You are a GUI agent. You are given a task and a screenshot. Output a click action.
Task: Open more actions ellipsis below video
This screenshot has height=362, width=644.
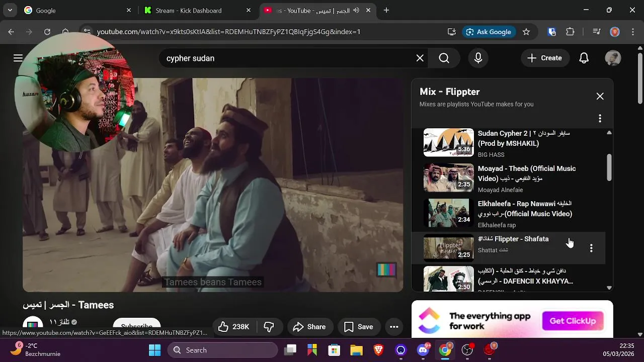(394, 327)
